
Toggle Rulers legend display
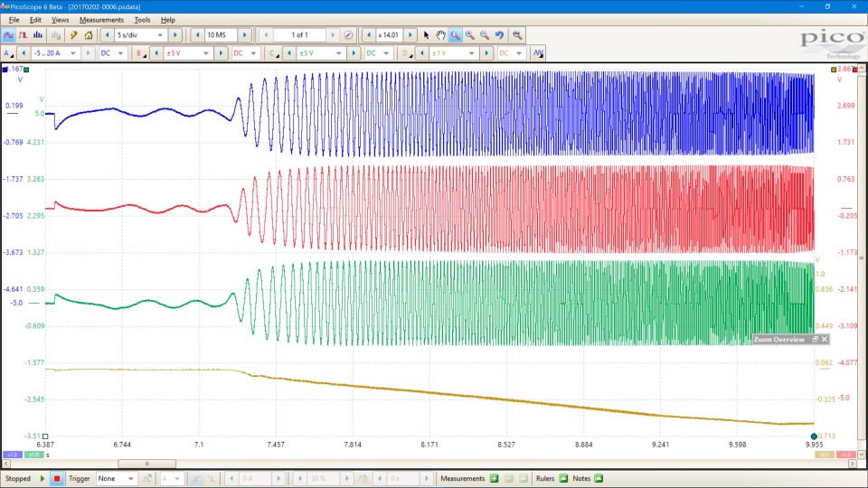(563, 478)
